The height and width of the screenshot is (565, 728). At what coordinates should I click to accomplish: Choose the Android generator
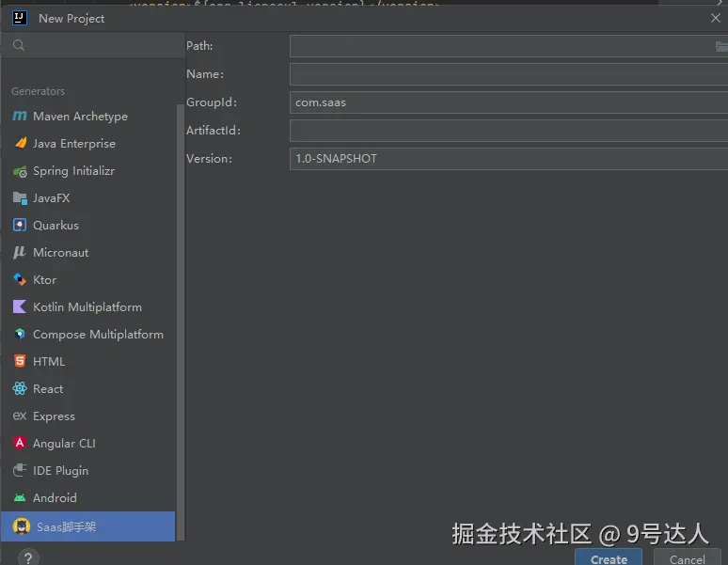(87, 497)
